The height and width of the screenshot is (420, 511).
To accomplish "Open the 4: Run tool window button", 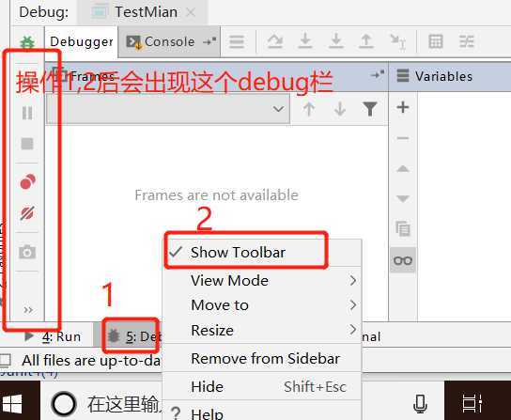I will pyautogui.click(x=53, y=336).
